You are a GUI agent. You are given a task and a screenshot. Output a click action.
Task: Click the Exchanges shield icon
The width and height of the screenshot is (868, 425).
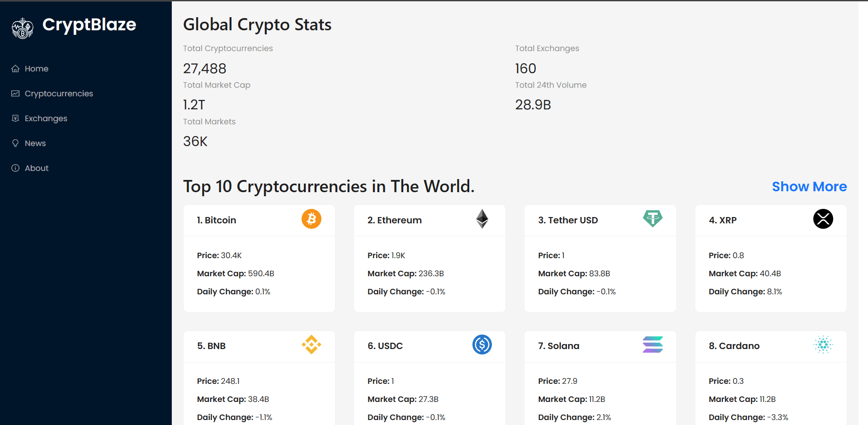click(15, 118)
